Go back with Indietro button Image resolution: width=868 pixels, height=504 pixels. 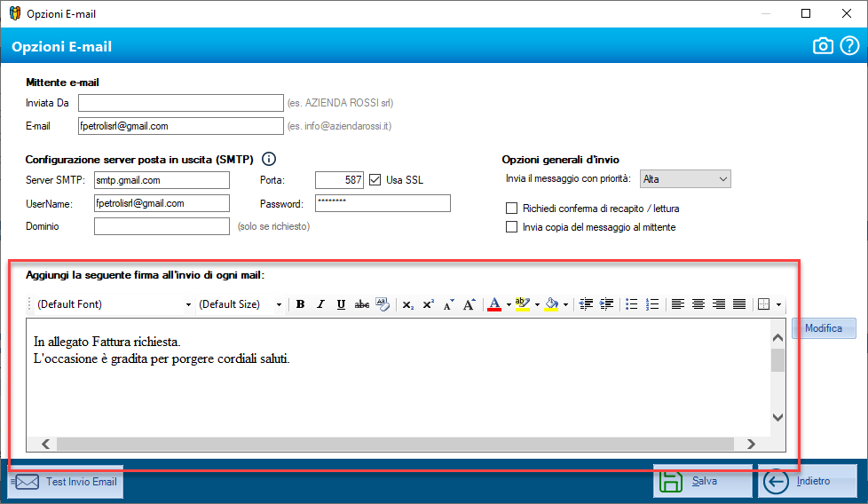tap(807, 481)
